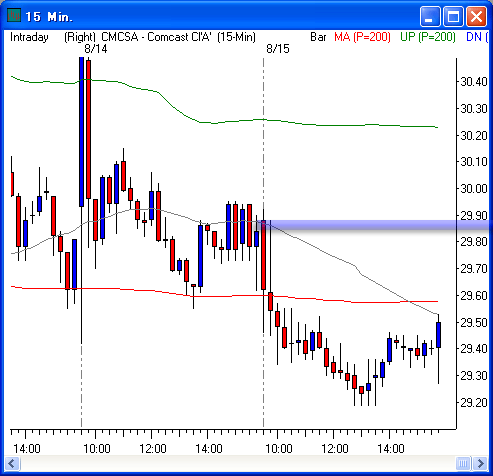This screenshot has width=493, height=476.
Task: Click the tall blue candle at 8/14 open
Action: coord(81,132)
